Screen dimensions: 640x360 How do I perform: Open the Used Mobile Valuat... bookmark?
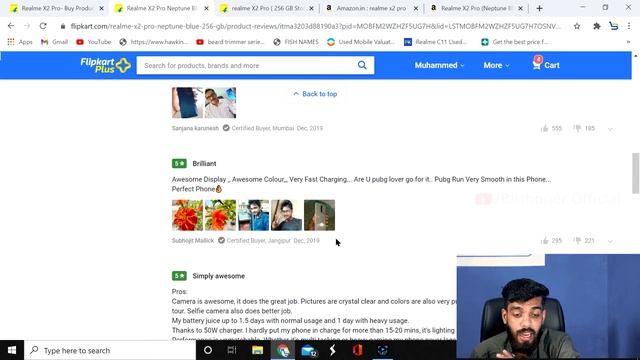361,42
